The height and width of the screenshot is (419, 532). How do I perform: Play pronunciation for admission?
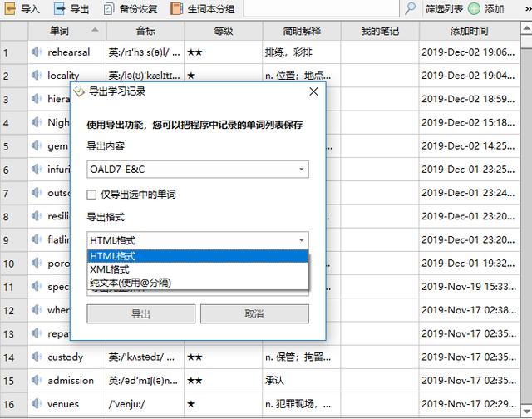tap(36, 380)
